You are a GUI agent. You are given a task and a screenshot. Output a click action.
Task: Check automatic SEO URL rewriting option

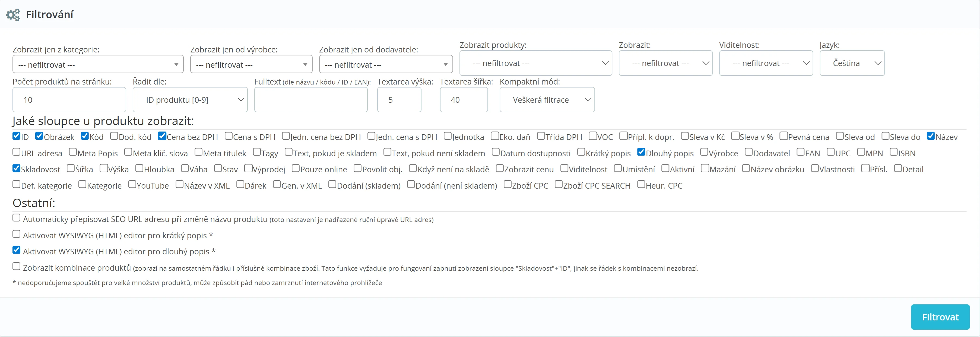16,218
